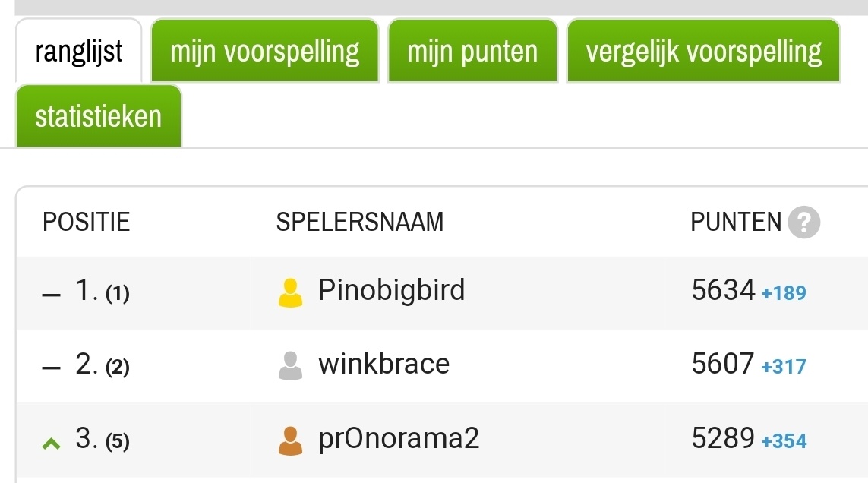This screenshot has width=868, height=483.
Task: Click the SPELERSNAAM column header
Action: click(x=360, y=223)
